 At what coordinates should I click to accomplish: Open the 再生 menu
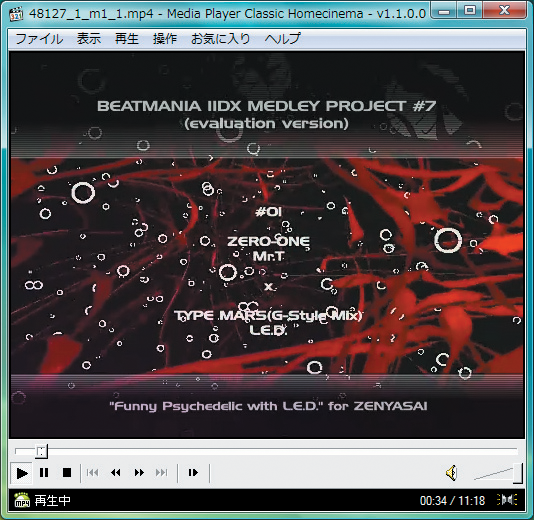coord(127,38)
